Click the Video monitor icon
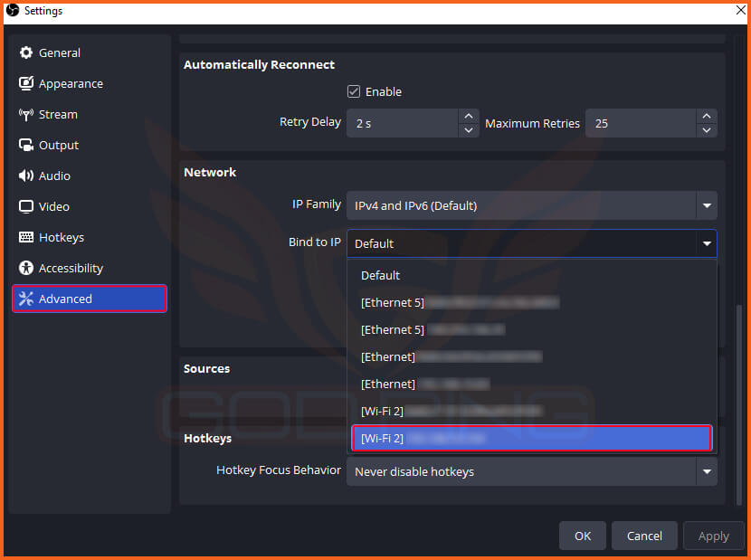The image size is (751, 560). pos(26,207)
